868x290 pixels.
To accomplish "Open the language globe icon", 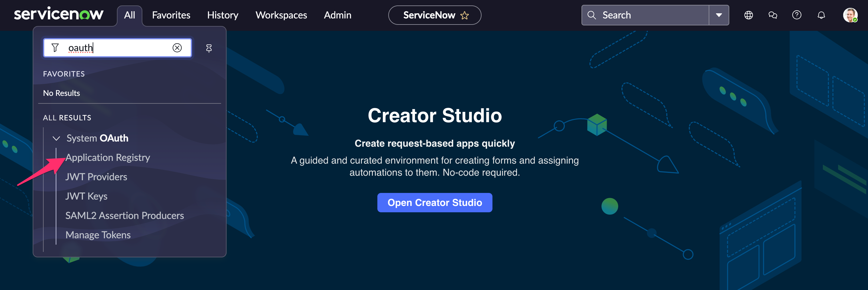I will (x=748, y=15).
